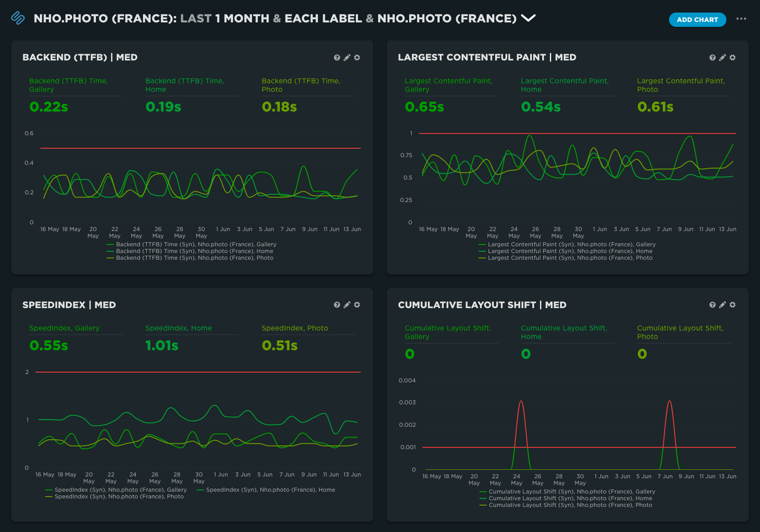The width and height of the screenshot is (760, 532).
Task: Open the three-dots more options menu
Action: (741, 19)
